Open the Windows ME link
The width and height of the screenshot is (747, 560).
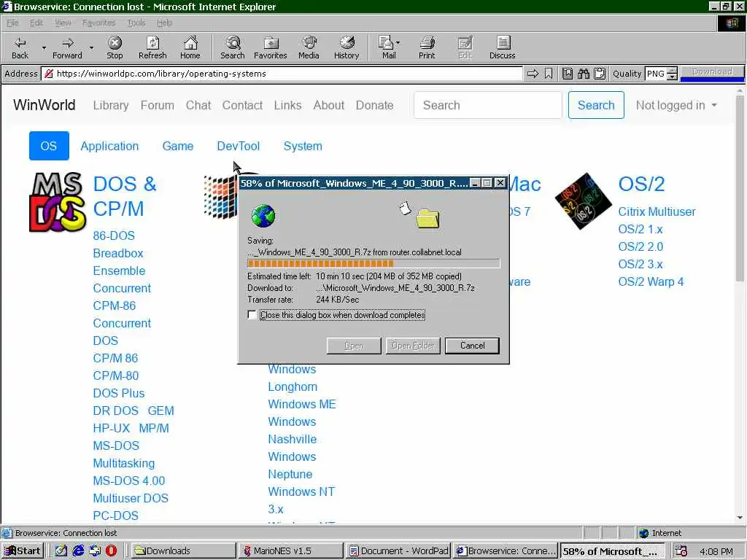[302, 404]
